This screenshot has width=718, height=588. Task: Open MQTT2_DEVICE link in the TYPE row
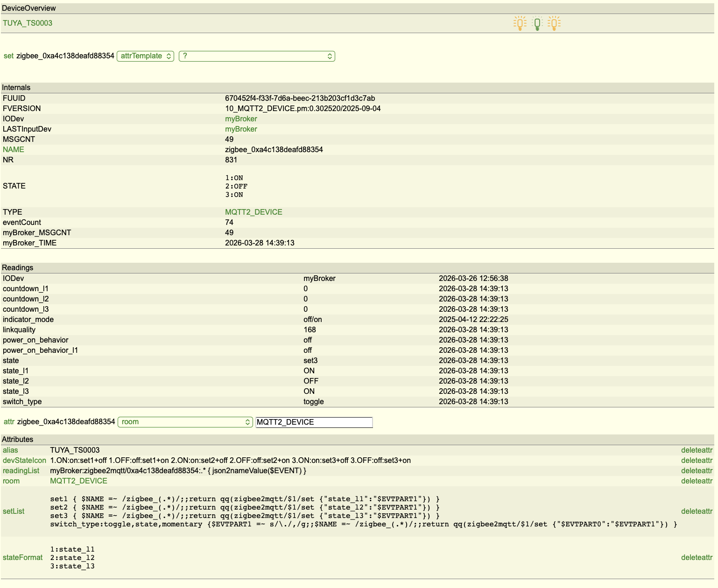(253, 212)
